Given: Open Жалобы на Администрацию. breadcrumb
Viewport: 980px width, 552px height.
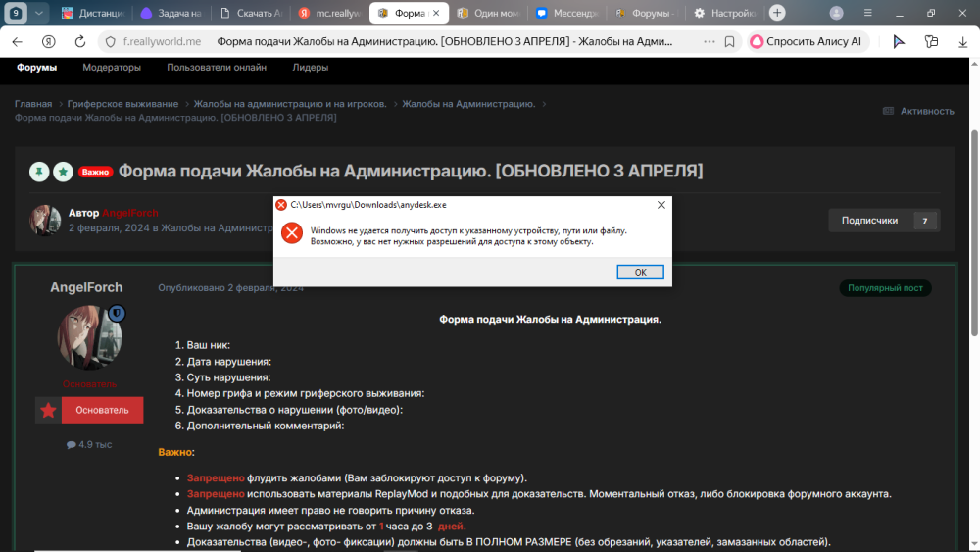Looking at the screenshot, I should click(x=468, y=104).
